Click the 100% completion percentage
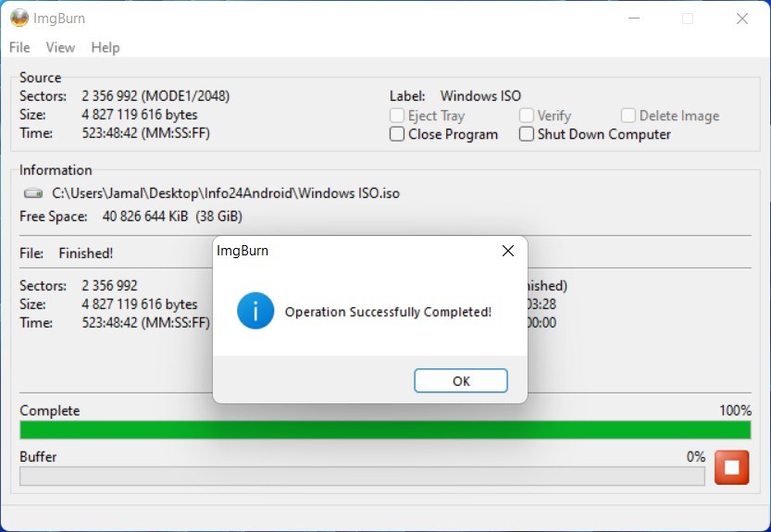Screen dimensions: 771x532 pos(735,411)
